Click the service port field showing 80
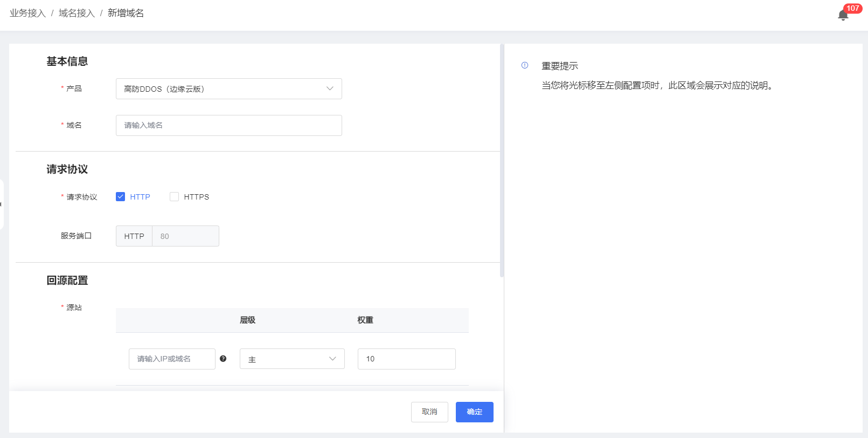 [x=185, y=236]
